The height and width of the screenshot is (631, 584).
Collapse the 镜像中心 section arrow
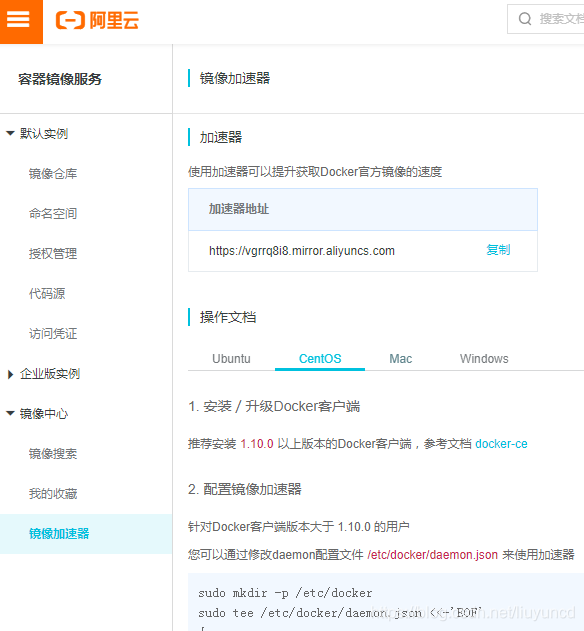(x=10, y=413)
